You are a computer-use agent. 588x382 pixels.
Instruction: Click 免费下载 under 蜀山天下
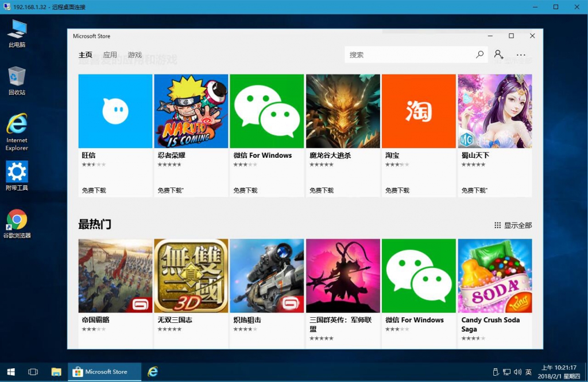[x=474, y=190]
